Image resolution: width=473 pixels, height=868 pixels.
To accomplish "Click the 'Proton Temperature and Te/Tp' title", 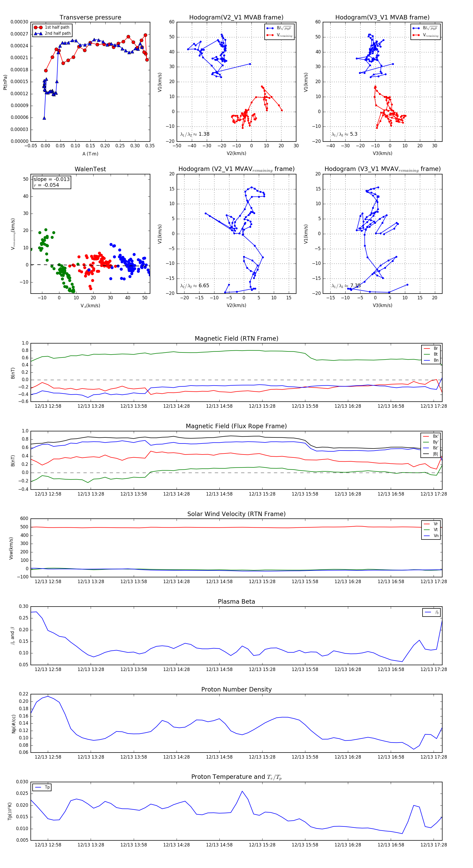I will tap(236, 777).
